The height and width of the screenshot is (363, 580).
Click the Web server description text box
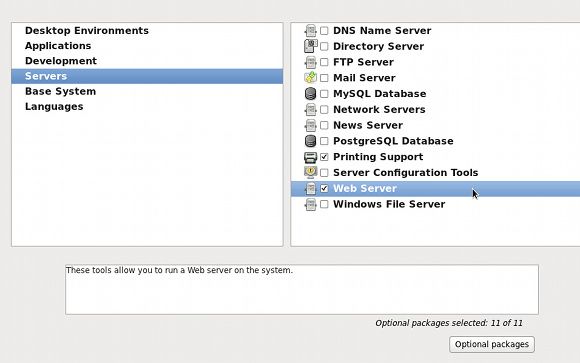(302, 290)
